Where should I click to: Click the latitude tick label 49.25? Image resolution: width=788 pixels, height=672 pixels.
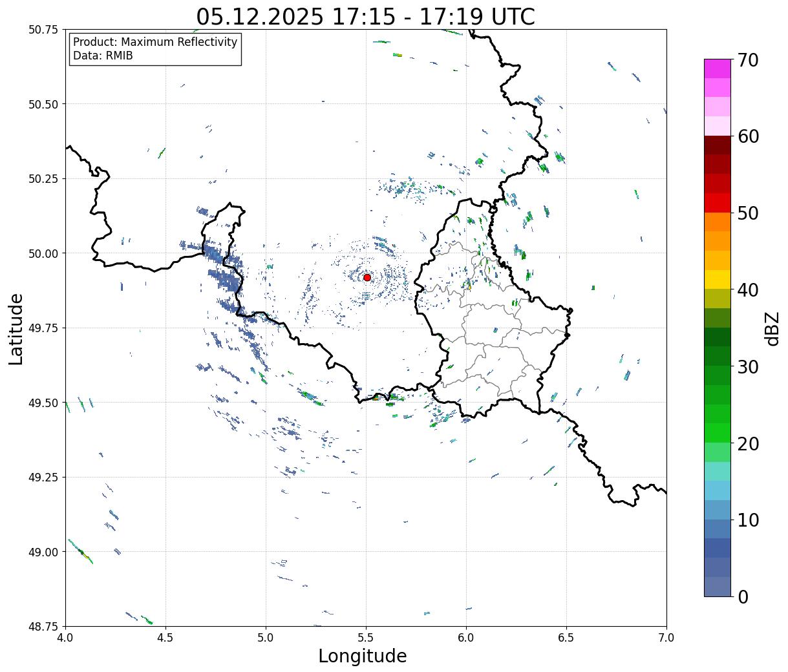43,478
